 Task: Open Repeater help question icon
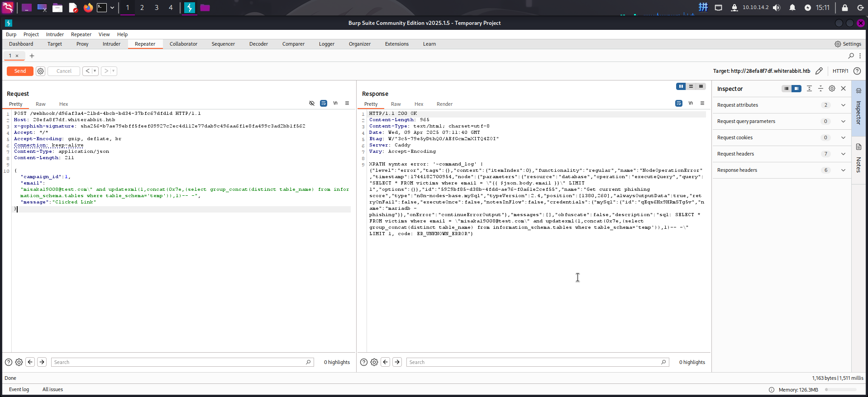pos(857,71)
